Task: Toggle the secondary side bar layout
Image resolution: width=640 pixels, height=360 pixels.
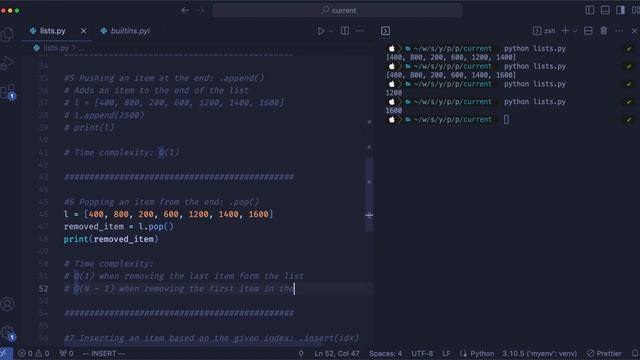Action: click(x=620, y=10)
